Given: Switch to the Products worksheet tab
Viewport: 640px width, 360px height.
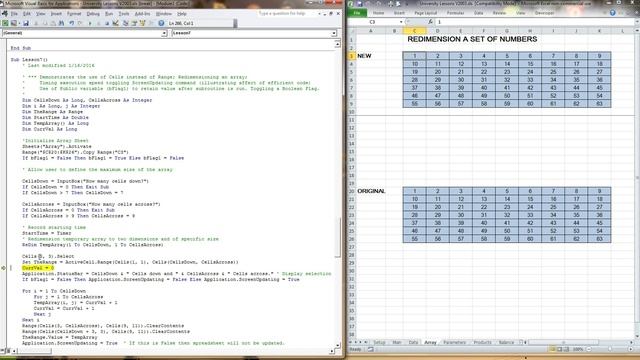Looking at the screenshot, I should tap(482, 342).
